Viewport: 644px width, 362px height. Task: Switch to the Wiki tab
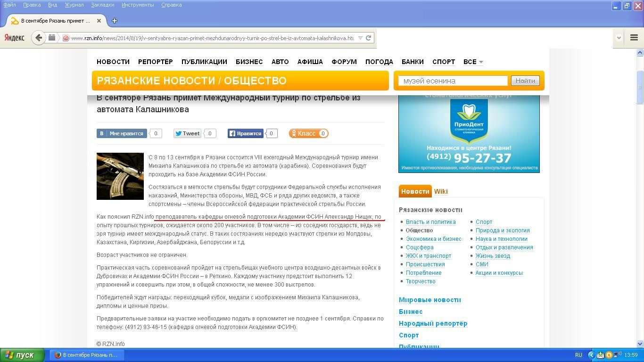click(440, 191)
